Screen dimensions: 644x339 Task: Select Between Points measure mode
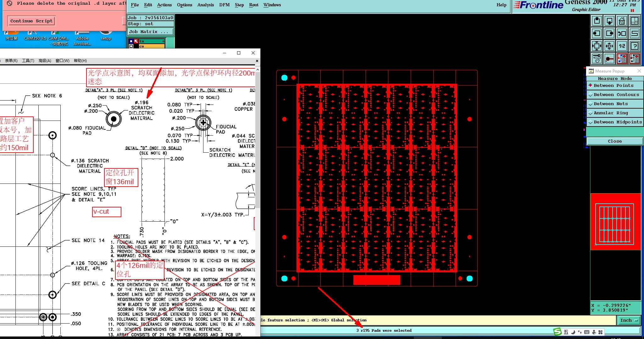615,86
